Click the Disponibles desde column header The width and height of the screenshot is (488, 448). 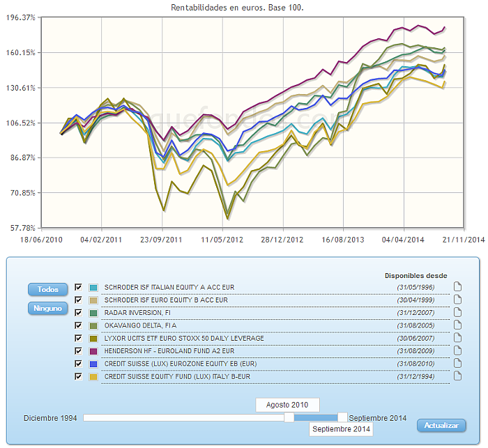[x=415, y=276]
